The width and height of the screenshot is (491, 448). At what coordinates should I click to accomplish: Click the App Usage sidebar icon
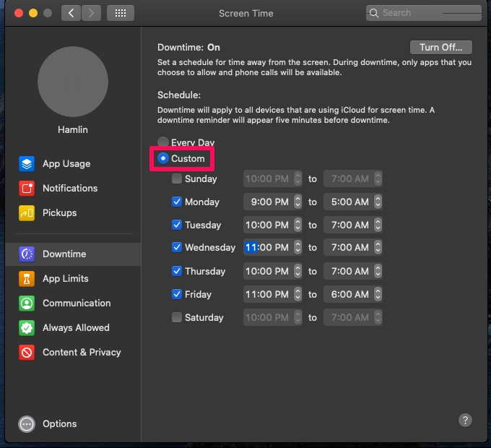click(x=27, y=164)
